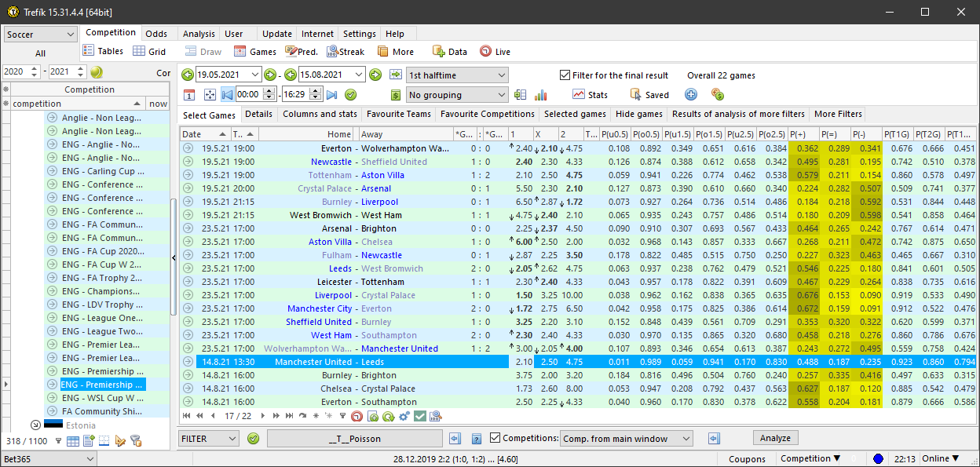This screenshot has width=980, height=467.
Task: Click the green checkmark next to time range
Action: tap(351, 95)
